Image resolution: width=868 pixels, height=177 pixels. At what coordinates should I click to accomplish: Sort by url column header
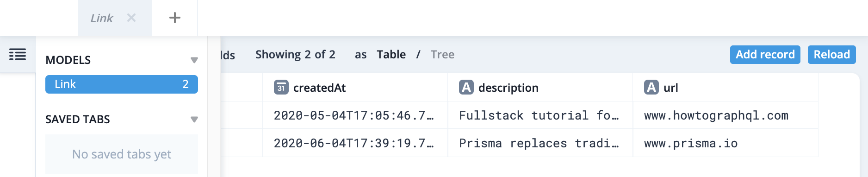click(x=725, y=87)
